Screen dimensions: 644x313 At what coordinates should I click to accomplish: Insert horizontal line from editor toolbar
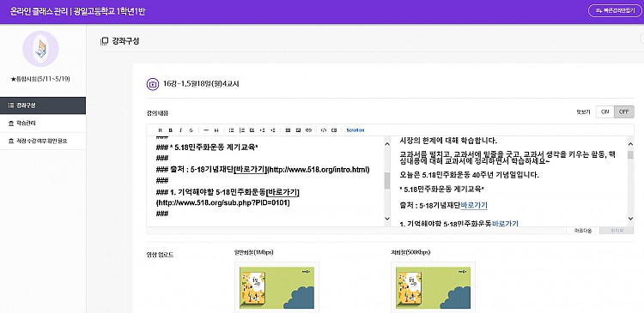206,130
